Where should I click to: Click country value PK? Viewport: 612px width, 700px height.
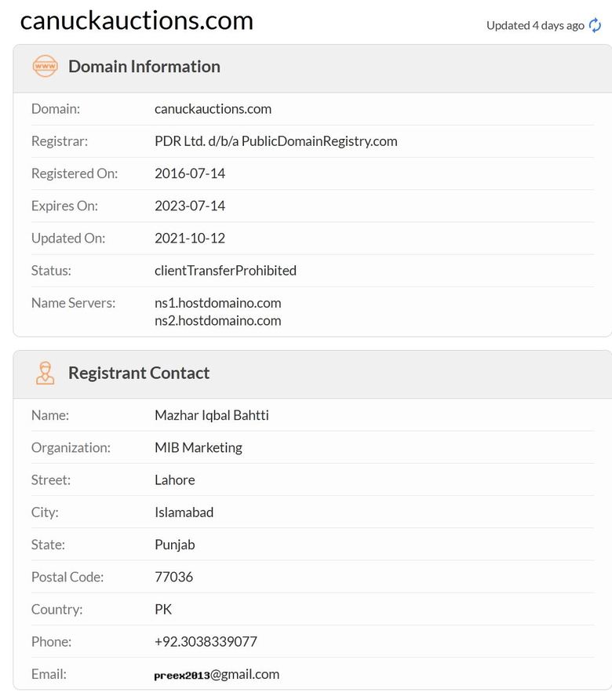pos(163,610)
